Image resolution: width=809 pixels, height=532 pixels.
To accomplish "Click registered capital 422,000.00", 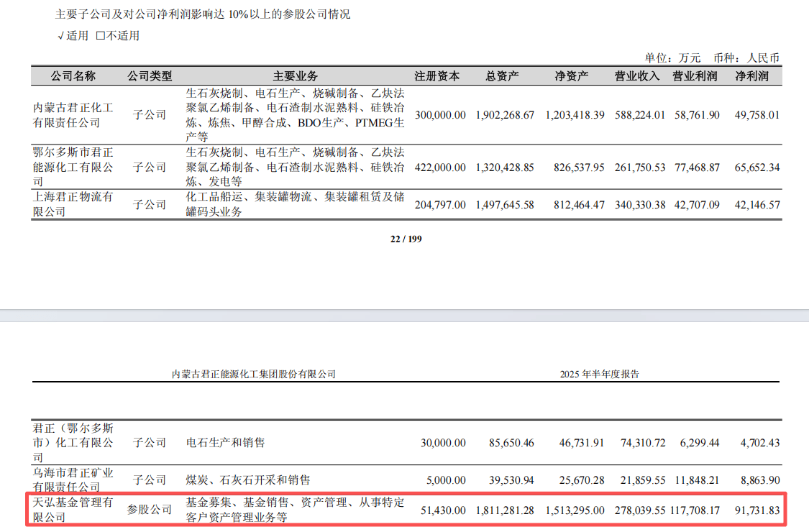I will [440, 168].
